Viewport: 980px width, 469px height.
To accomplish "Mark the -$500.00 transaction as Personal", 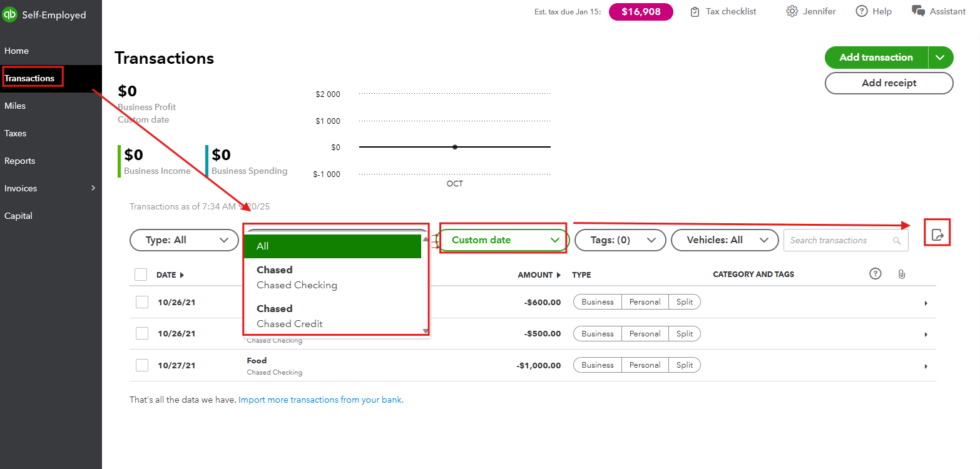I will [645, 333].
